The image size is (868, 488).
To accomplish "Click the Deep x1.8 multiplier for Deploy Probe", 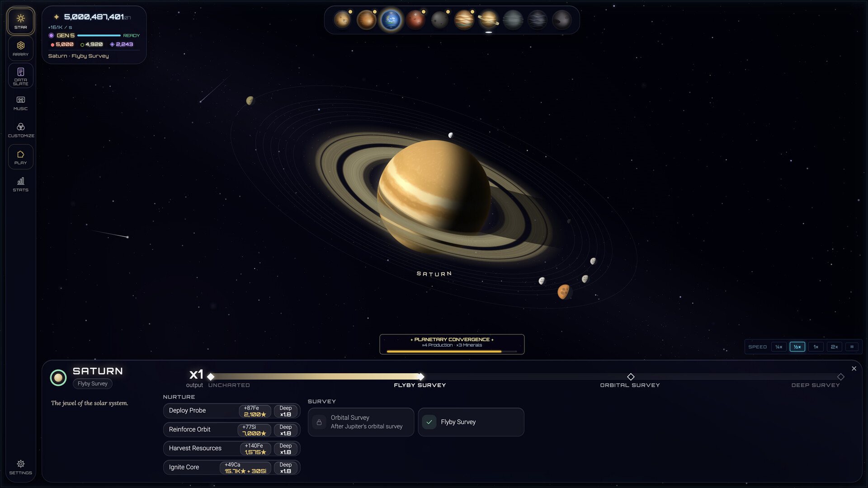I will tap(286, 411).
